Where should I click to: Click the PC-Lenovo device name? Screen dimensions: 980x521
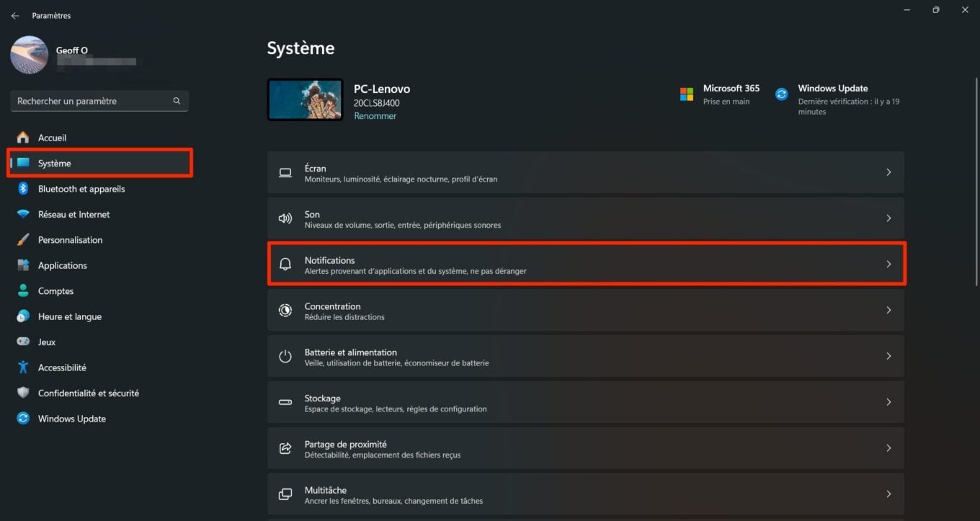pyautogui.click(x=382, y=89)
